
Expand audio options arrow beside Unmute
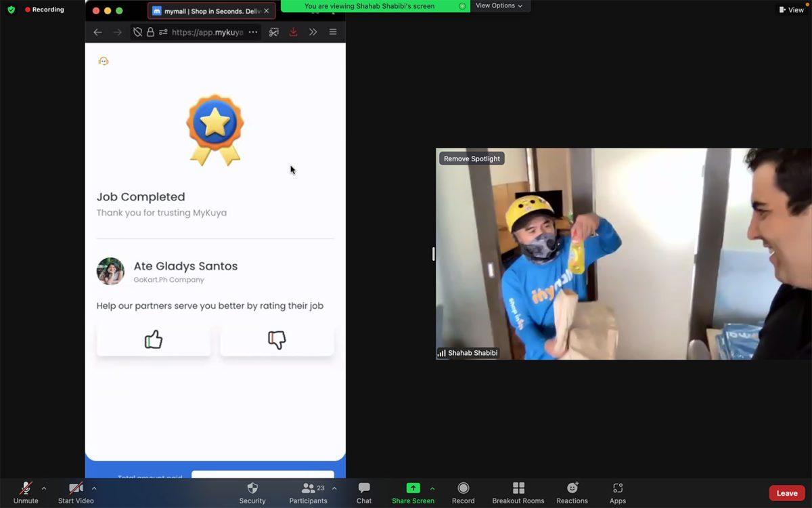click(x=44, y=488)
